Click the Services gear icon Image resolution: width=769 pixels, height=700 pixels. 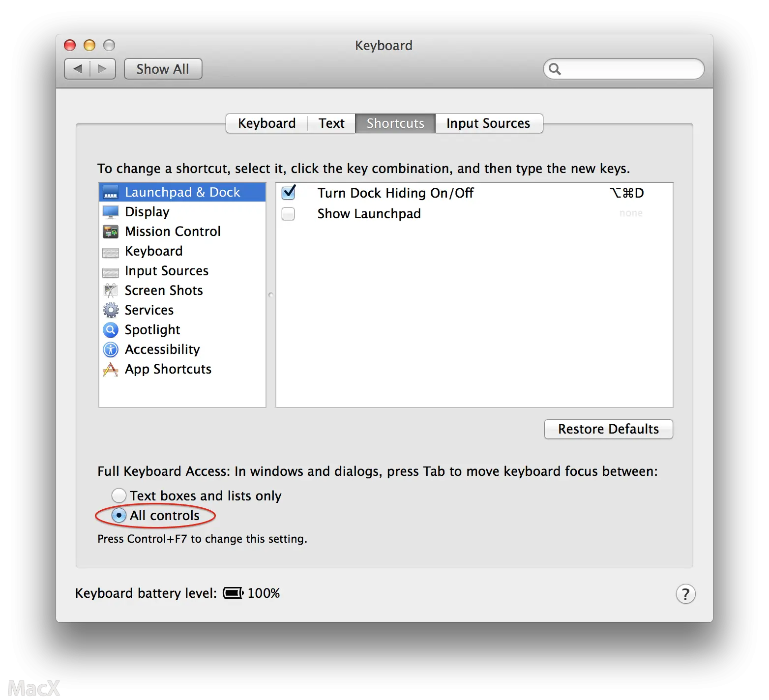pyautogui.click(x=111, y=310)
